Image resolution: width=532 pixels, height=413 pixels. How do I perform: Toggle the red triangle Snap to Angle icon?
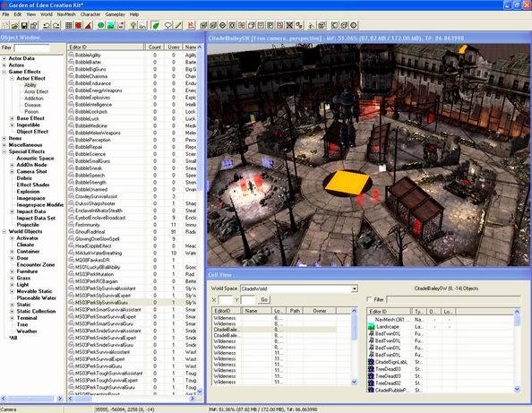pyautogui.click(x=88, y=25)
